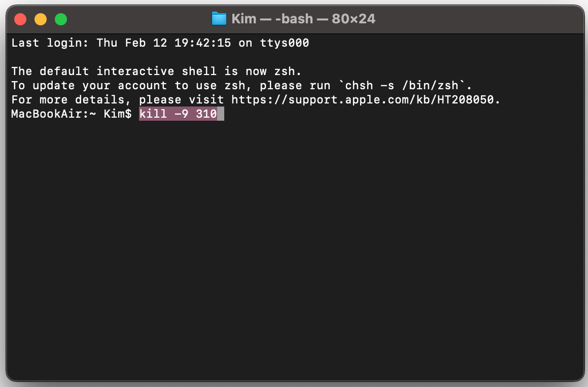Click the "310" process ID in command
Image resolution: width=588 pixels, height=387 pixels.
click(206, 114)
